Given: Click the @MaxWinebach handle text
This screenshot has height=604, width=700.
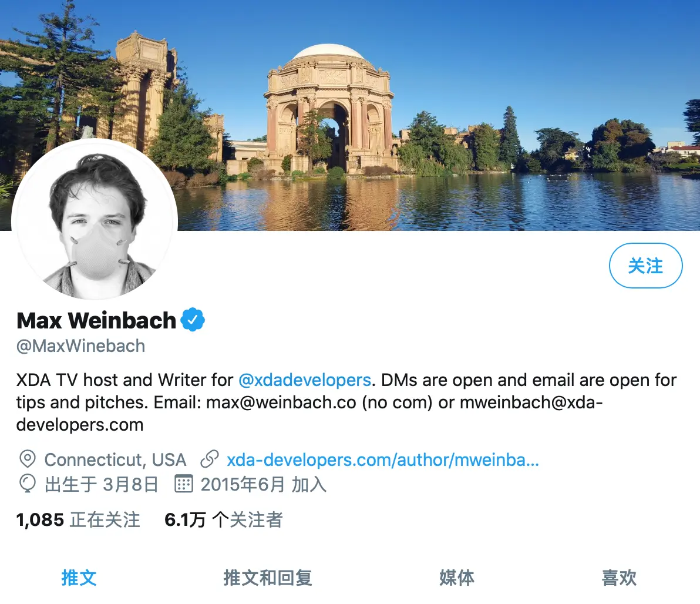Looking at the screenshot, I should click(x=81, y=346).
